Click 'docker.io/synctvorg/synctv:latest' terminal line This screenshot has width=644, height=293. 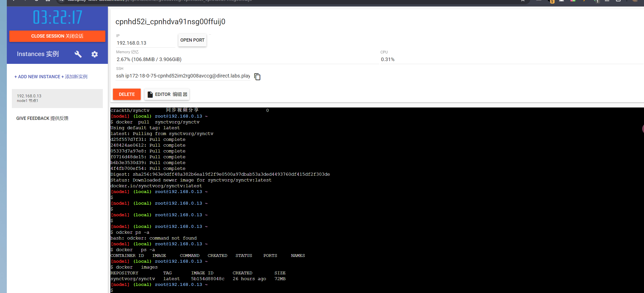[156, 186]
